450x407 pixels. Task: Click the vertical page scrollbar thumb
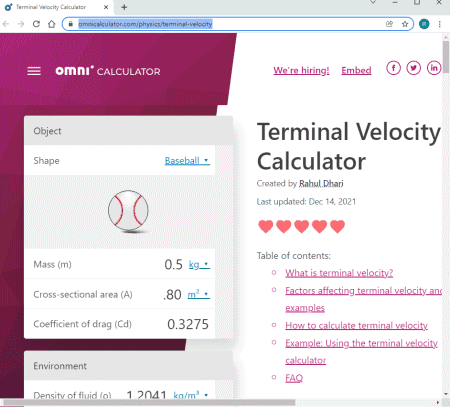(446, 57)
